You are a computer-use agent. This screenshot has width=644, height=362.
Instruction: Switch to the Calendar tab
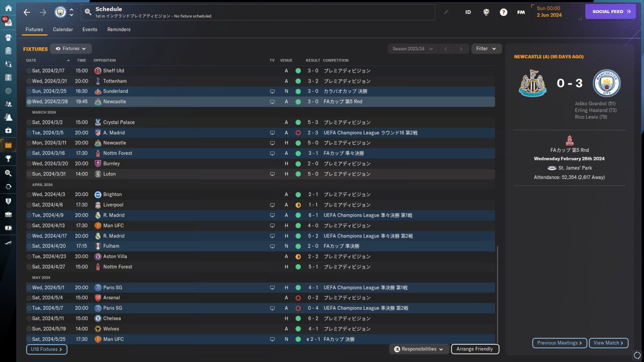click(63, 30)
